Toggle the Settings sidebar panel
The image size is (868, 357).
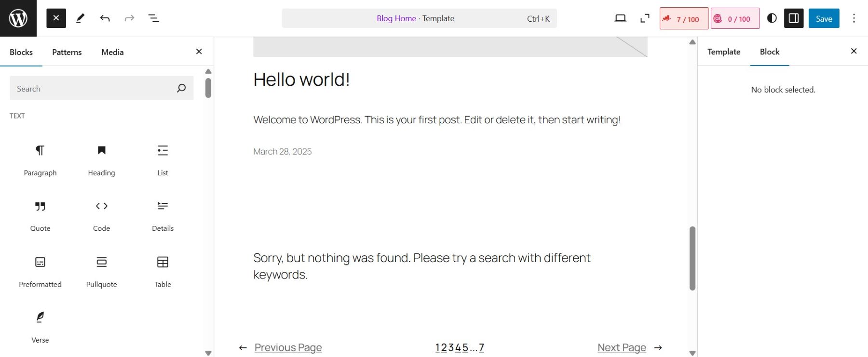pyautogui.click(x=793, y=18)
